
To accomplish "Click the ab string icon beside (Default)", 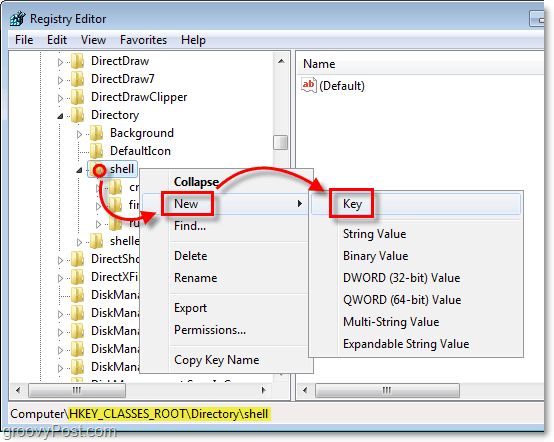I will point(308,85).
